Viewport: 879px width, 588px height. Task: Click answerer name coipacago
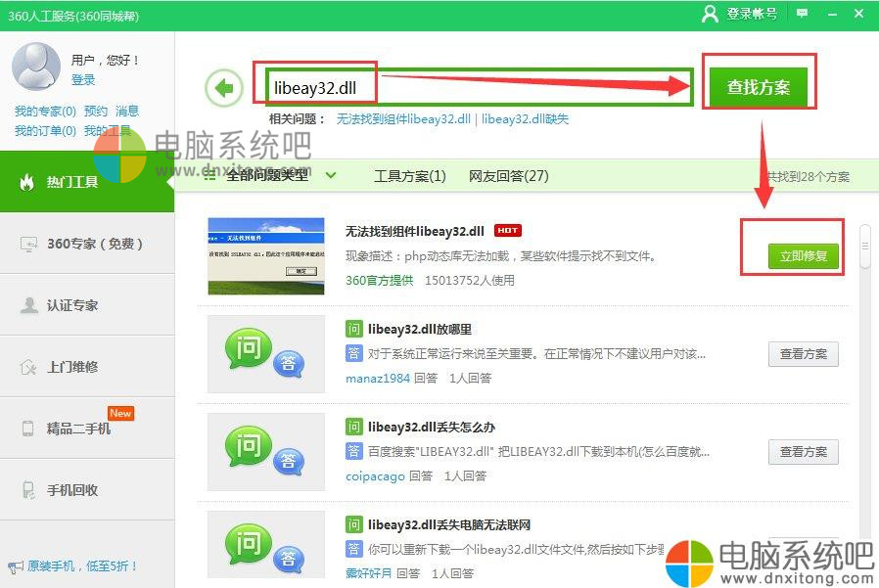coord(375,476)
